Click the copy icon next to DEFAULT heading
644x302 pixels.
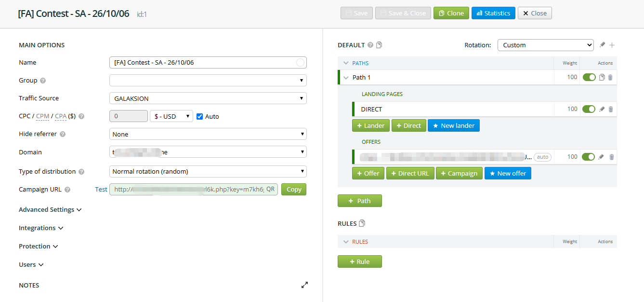pyautogui.click(x=379, y=45)
